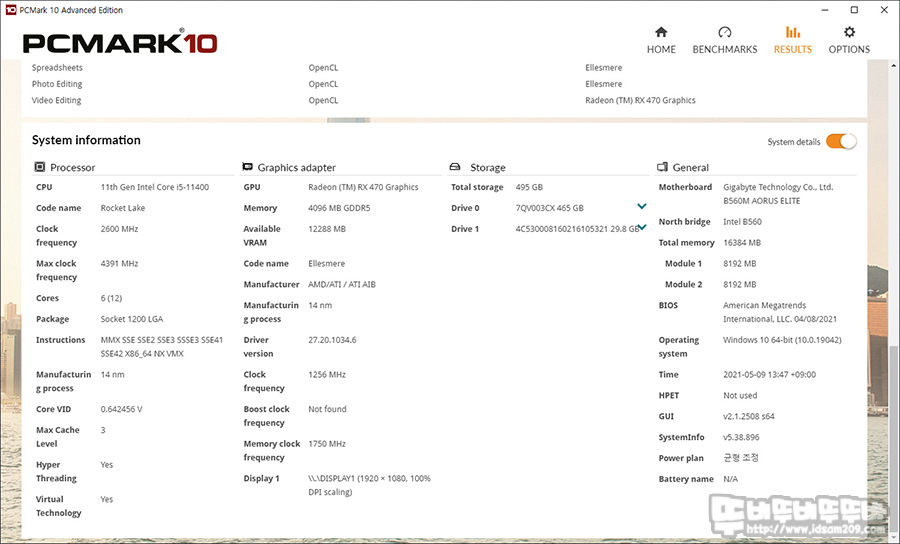Select Memory value '4096 MB GDDR5'
This screenshot has width=900, height=544.
tap(339, 208)
